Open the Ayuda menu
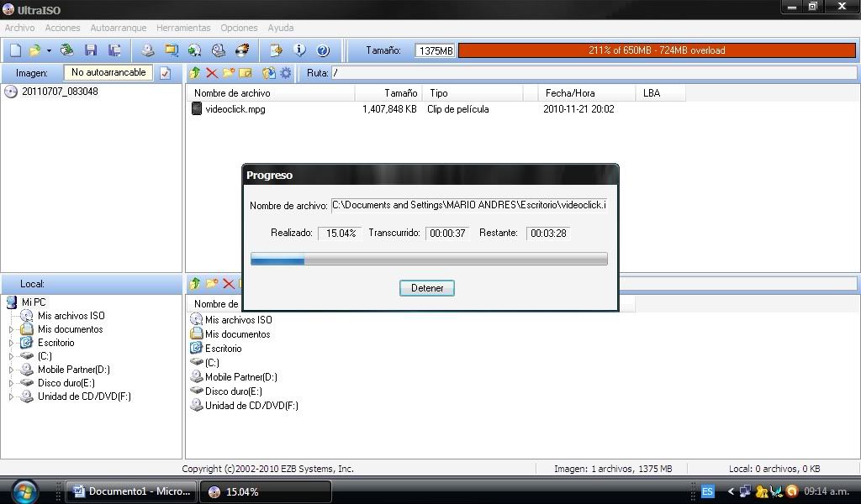 [x=281, y=28]
